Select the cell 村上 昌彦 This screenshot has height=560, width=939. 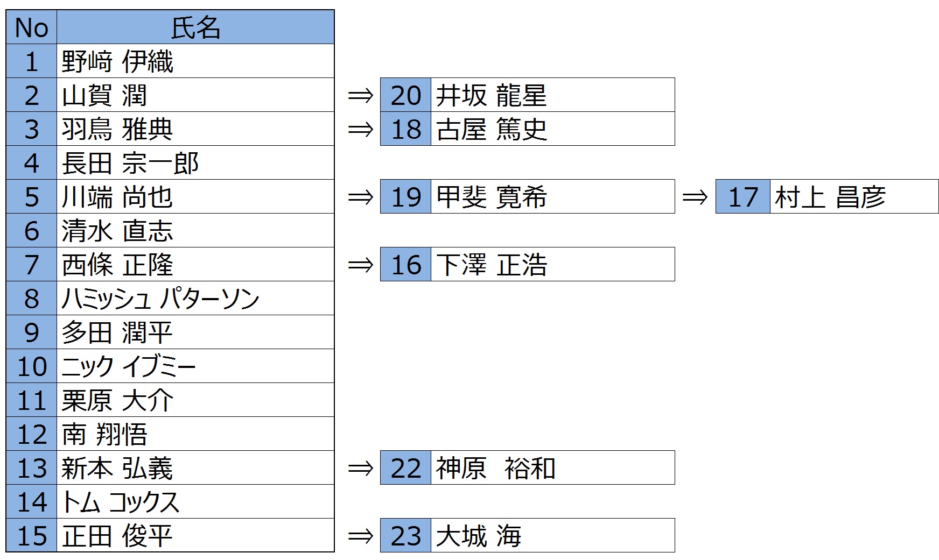(x=854, y=197)
